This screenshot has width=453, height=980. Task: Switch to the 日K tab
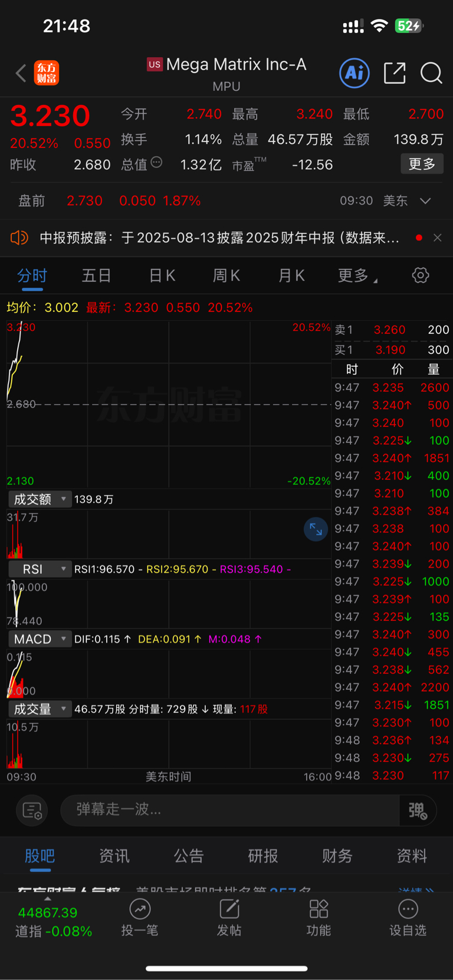[162, 275]
